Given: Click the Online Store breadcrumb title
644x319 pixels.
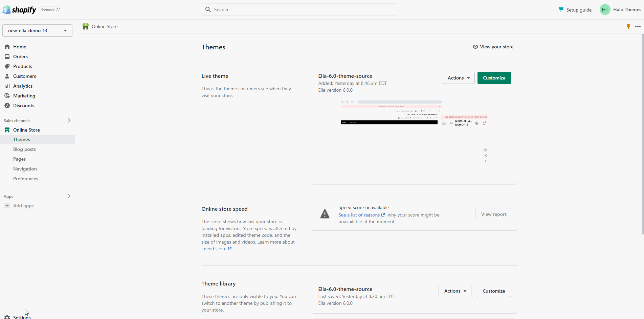Looking at the screenshot, I should click(105, 26).
